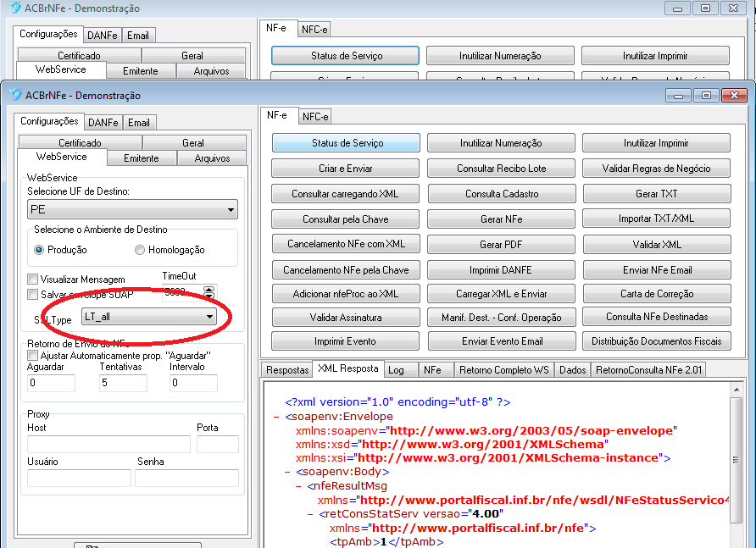
Task: Click Enviar Evento Email button
Action: [x=503, y=341]
